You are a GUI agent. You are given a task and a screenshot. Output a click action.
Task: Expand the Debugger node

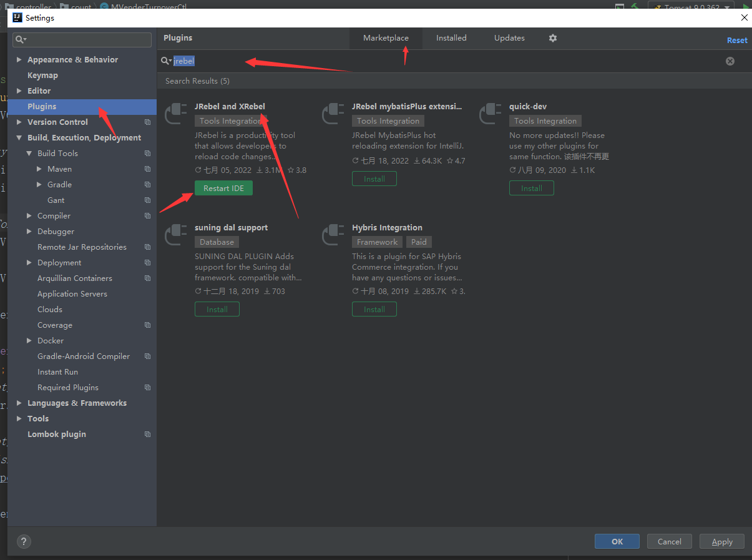click(x=29, y=232)
